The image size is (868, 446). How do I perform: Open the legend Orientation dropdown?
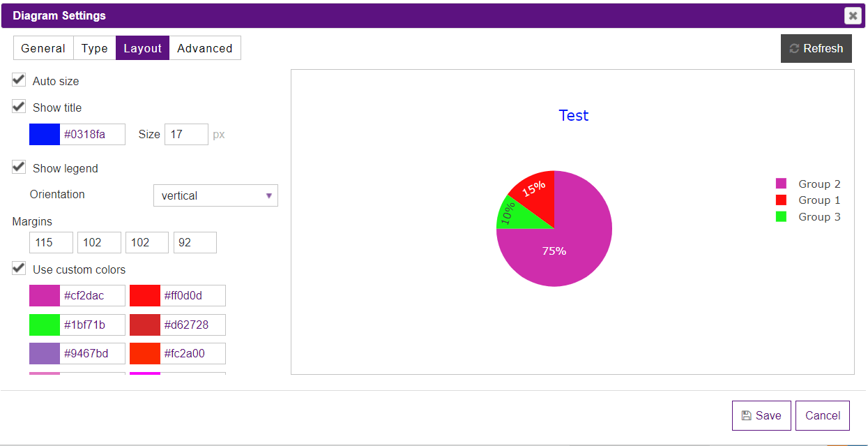[215, 195]
